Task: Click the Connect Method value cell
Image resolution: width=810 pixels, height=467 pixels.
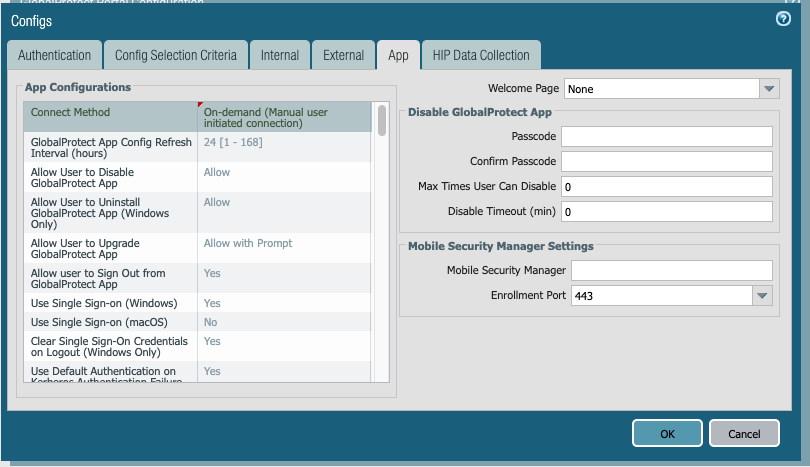Action: pyautogui.click(x=283, y=117)
